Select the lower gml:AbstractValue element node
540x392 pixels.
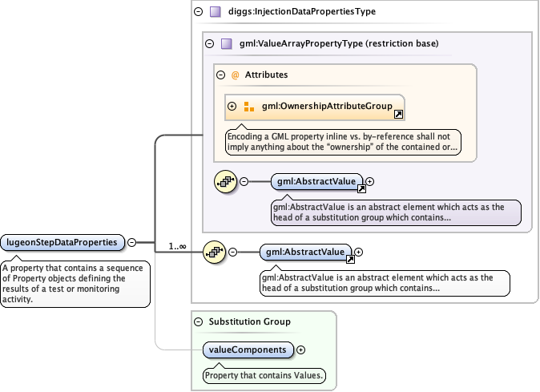coord(304,252)
